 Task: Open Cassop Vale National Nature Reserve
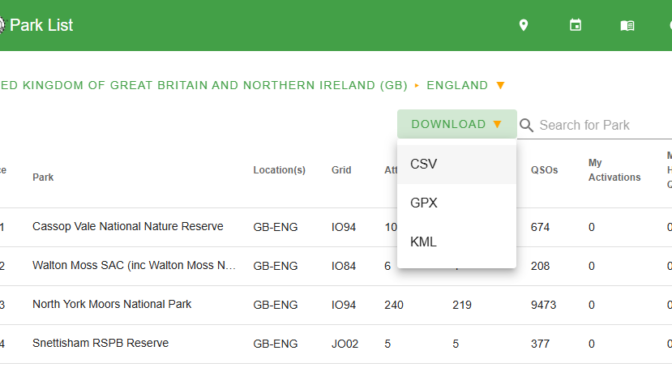pyautogui.click(x=128, y=226)
